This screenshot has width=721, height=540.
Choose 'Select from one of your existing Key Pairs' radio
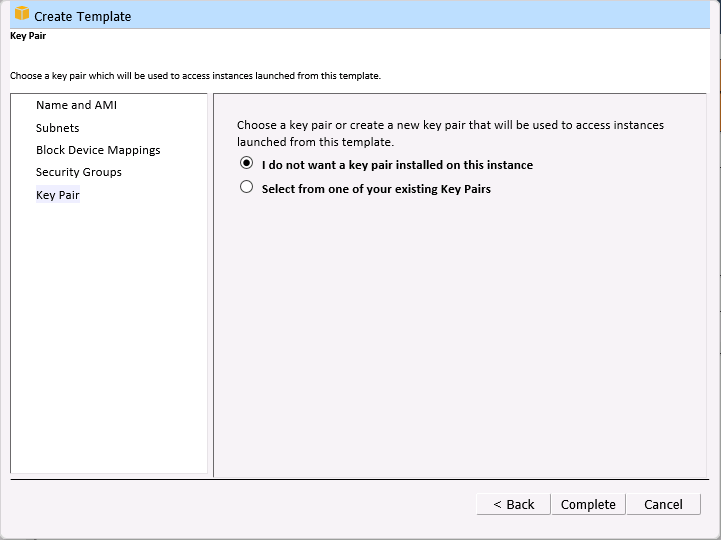[x=247, y=187]
